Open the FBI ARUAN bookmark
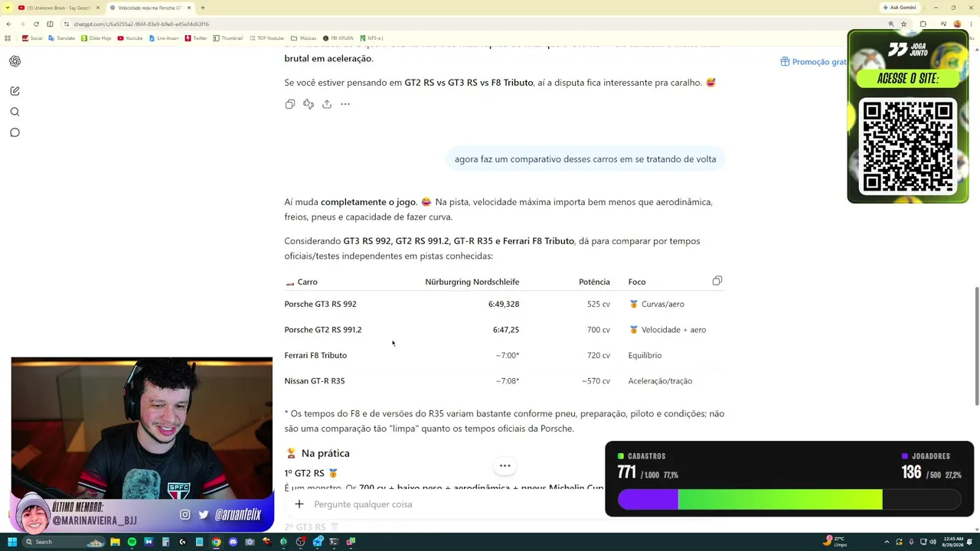980x551 pixels. [x=338, y=37]
